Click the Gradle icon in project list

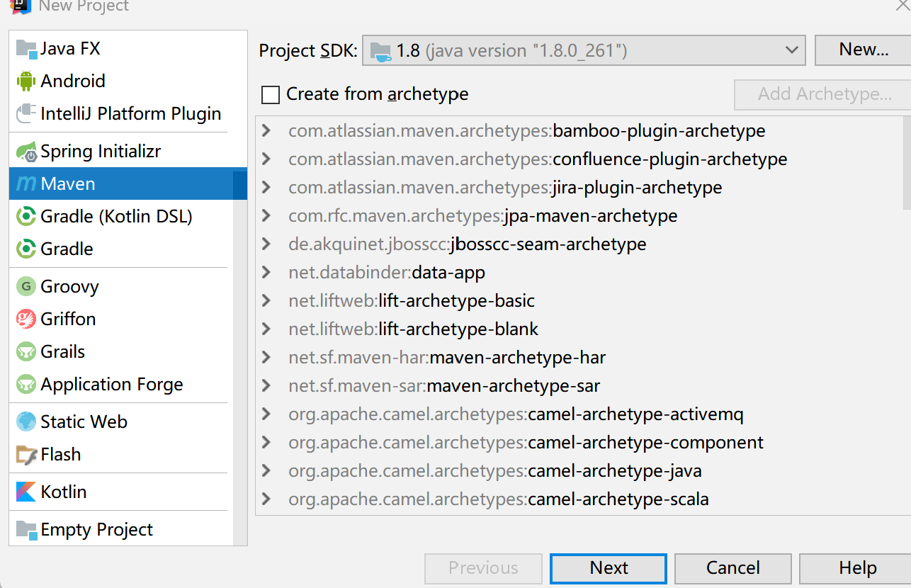click(26, 249)
